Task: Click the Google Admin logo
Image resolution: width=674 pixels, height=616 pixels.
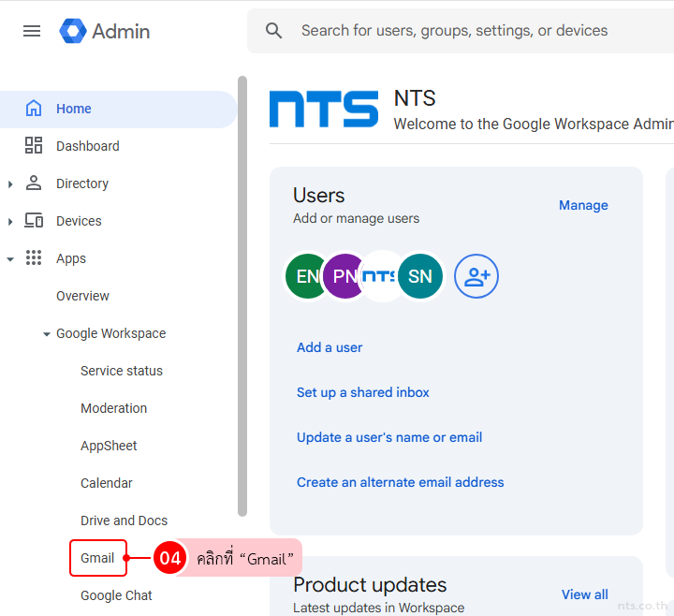Action: [105, 31]
